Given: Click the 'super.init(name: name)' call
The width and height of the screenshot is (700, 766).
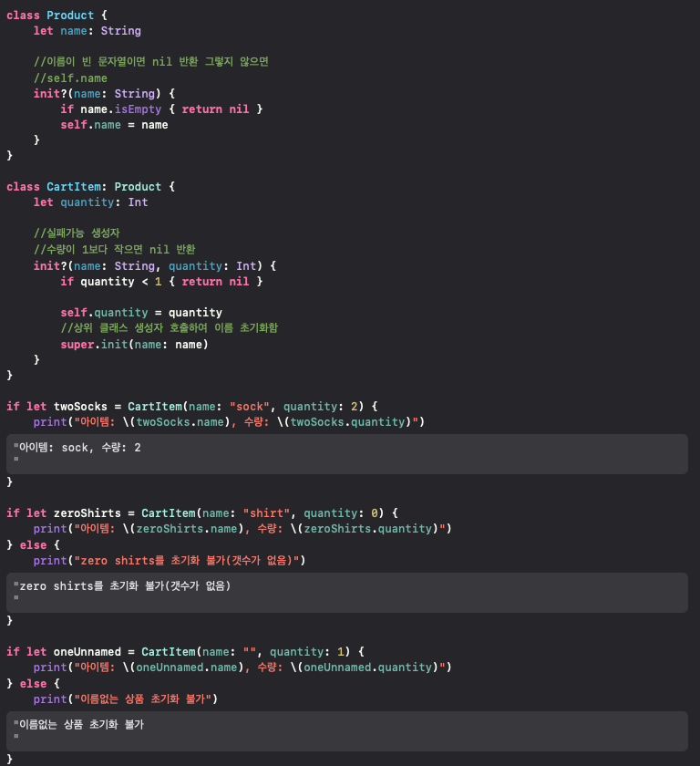Looking at the screenshot, I should pos(134,345).
